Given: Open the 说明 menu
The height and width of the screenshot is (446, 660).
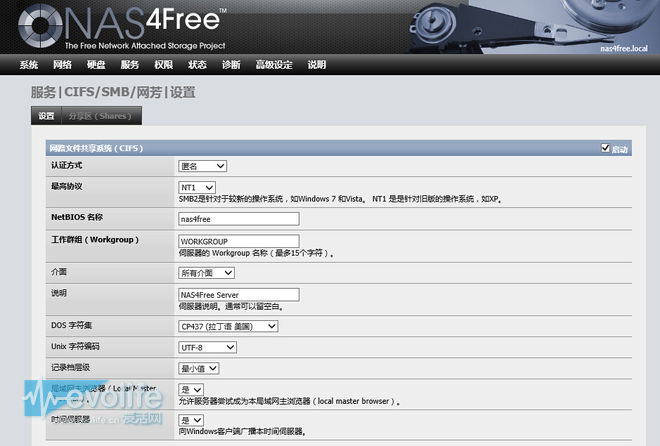Looking at the screenshot, I should 317,65.
